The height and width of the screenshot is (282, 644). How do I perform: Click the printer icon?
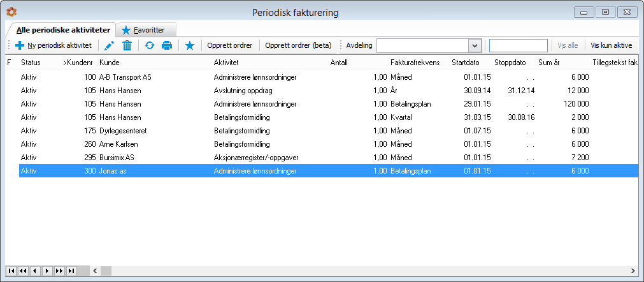pyautogui.click(x=167, y=46)
